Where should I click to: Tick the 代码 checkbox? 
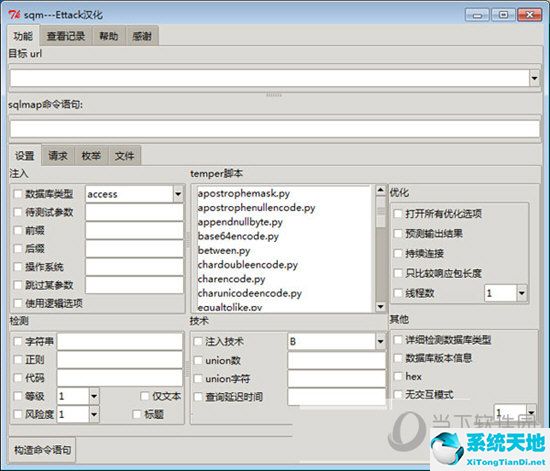(x=18, y=378)
